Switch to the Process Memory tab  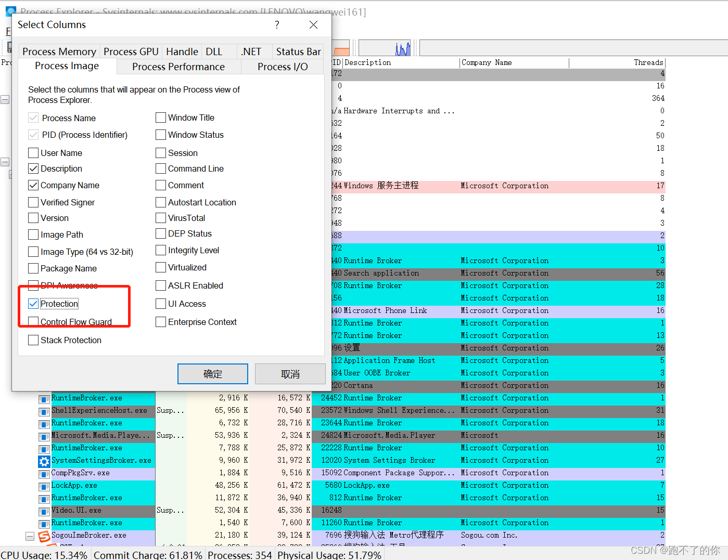[59, 51]
